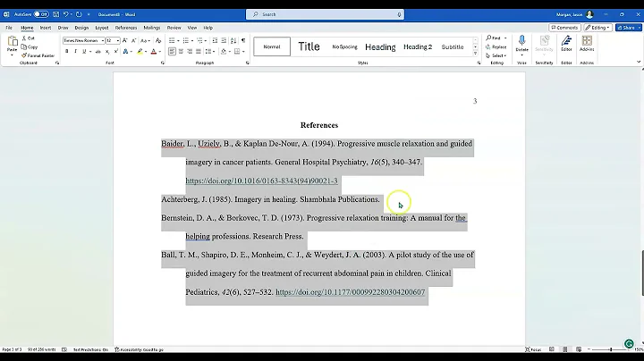Open the borders dropdown
This screenshot has height=361, width=644.
[243, 52]
